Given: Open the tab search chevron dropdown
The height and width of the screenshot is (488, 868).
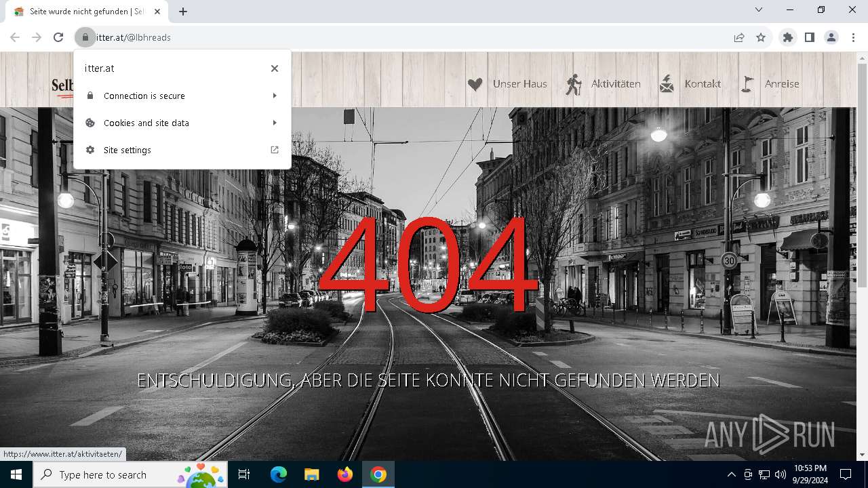Looking at the screenshot, I should click(x=759, y=9).
